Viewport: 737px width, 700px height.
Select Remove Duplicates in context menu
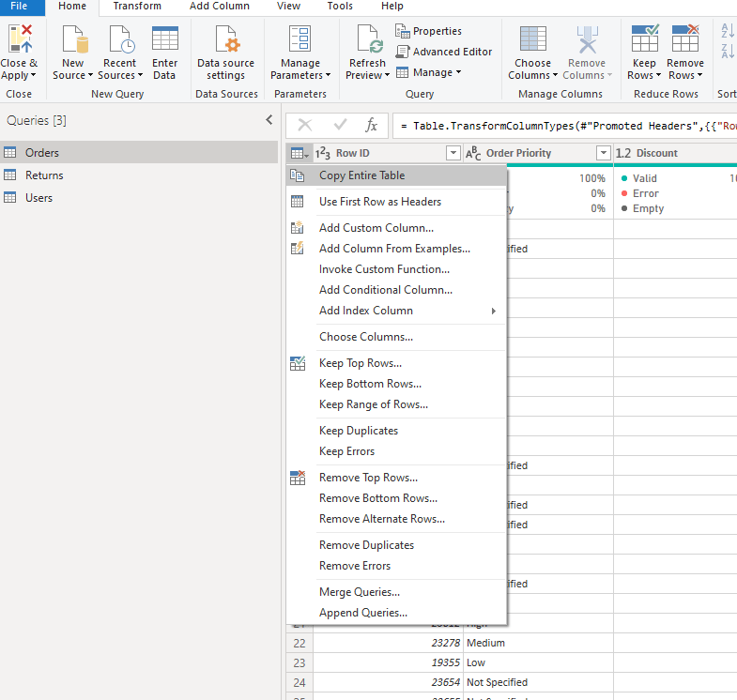tap(396, 546)
